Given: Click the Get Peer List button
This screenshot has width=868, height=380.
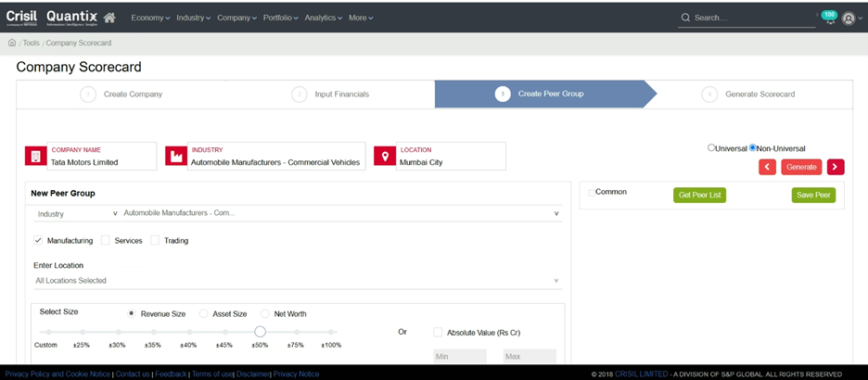Looking at the screenshot, I should [700, 195].
